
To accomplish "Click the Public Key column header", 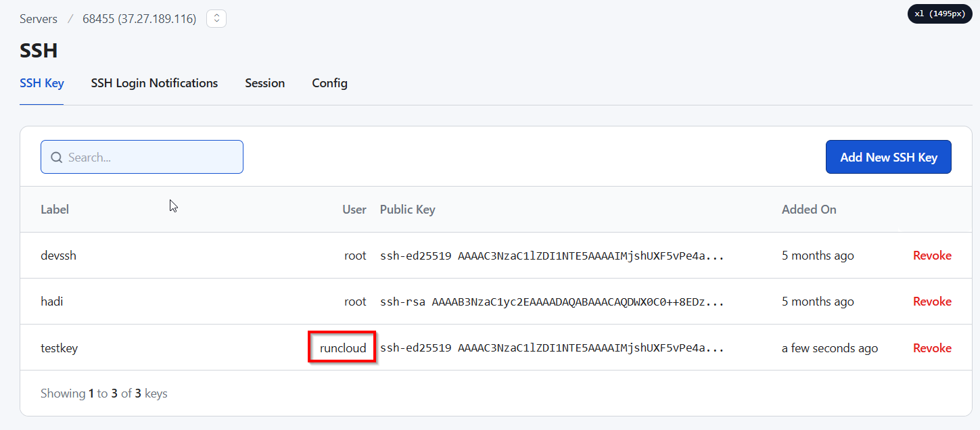I will coord(407,210).
